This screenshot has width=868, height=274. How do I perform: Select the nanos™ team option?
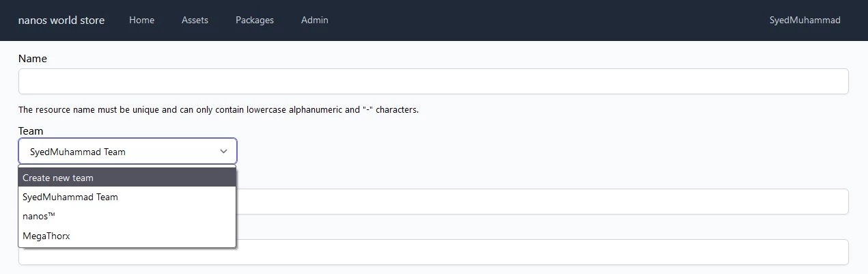(x=127, y=216)
